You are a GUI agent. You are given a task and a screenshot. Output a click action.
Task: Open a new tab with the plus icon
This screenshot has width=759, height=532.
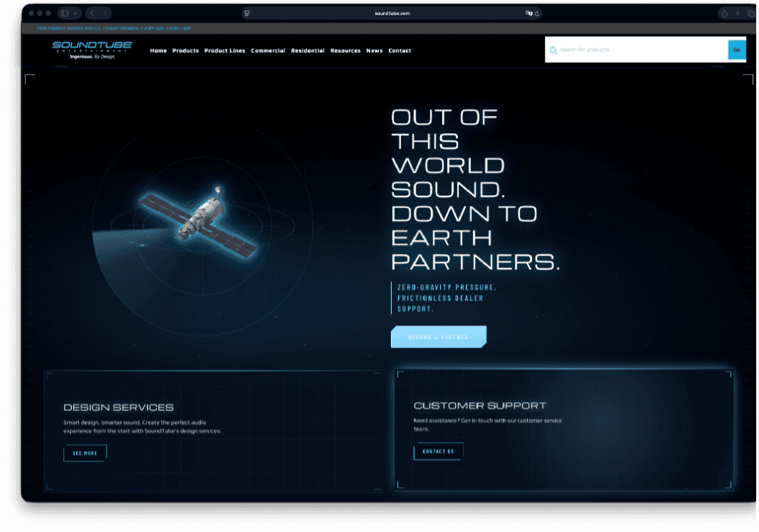pyautogui.click(x=737, y=13)
